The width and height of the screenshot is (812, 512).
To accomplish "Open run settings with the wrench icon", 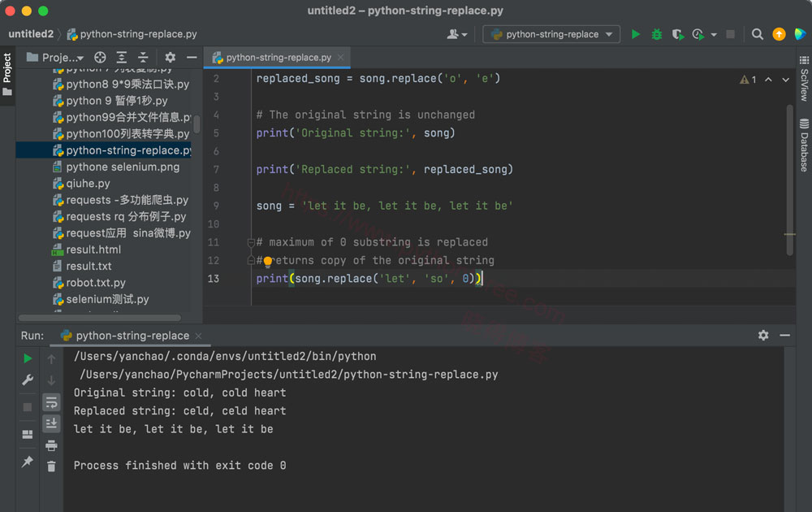I will pyautogui.click(x=28, y=380).
